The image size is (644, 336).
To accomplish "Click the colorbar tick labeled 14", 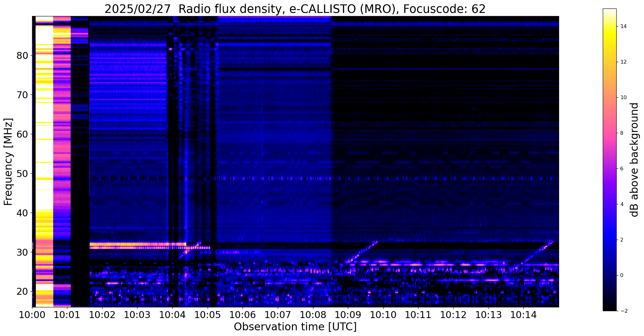I will (x=623, y=26).
